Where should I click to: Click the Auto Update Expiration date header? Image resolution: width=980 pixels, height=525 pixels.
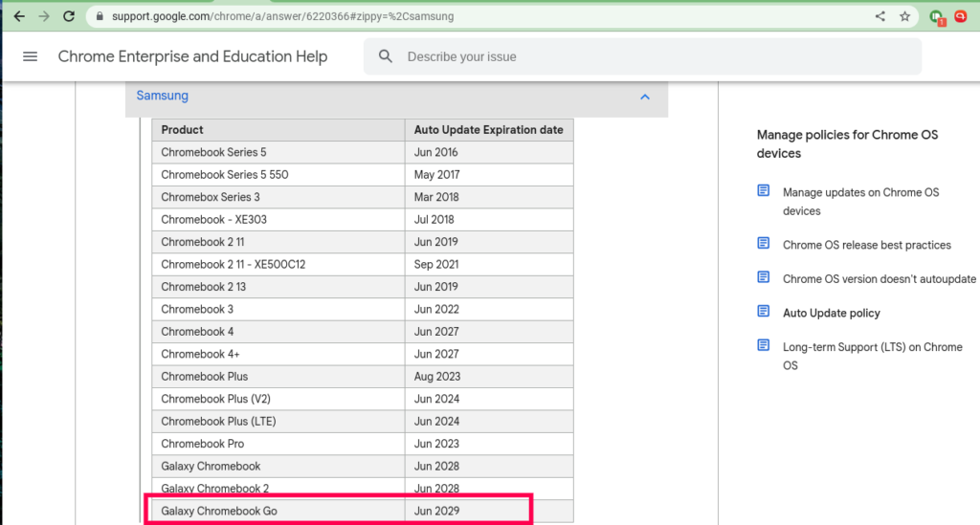click(489, 130)
